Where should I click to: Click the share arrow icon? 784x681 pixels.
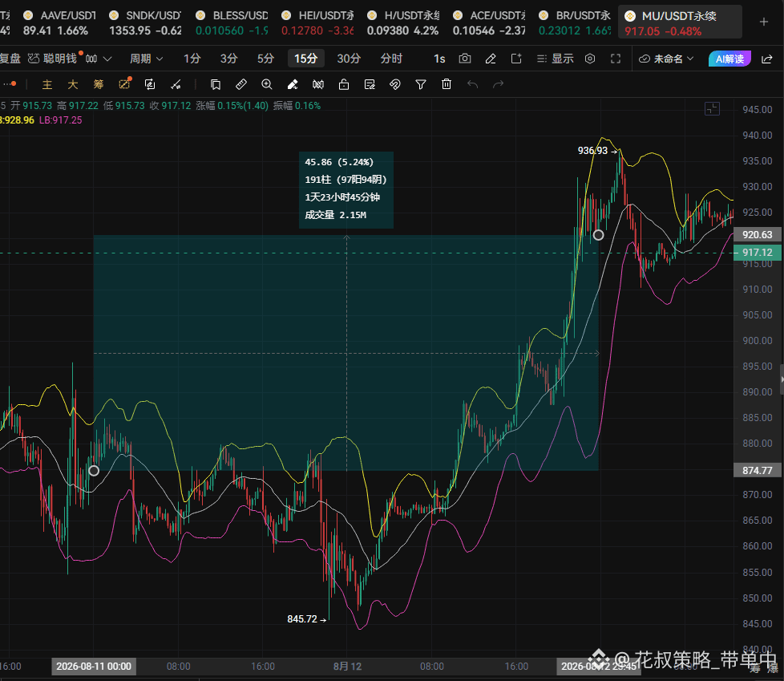[x=766, y=59]
